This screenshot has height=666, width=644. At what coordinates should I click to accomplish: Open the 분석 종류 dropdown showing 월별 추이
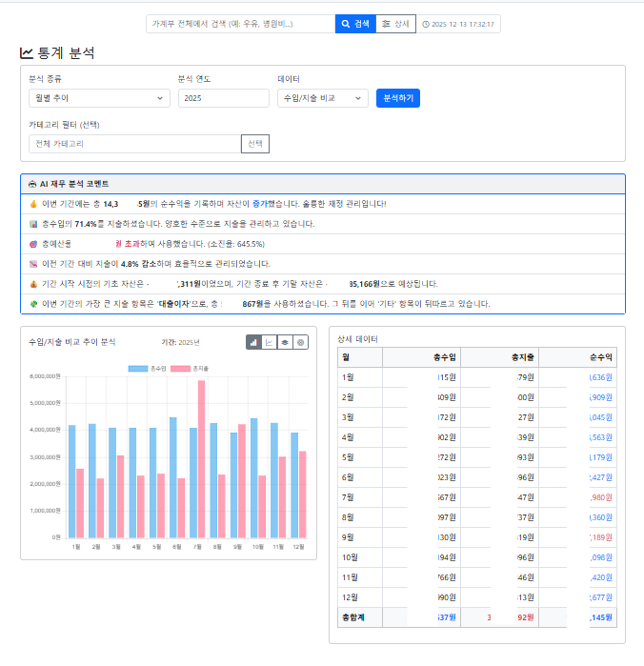coord(99,98)
